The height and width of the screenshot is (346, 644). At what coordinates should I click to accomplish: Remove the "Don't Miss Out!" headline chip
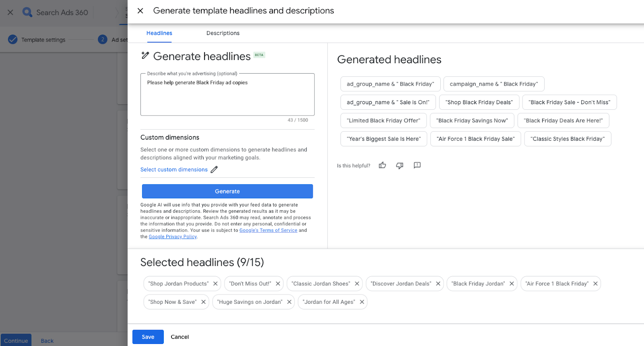tap(278, 284)
